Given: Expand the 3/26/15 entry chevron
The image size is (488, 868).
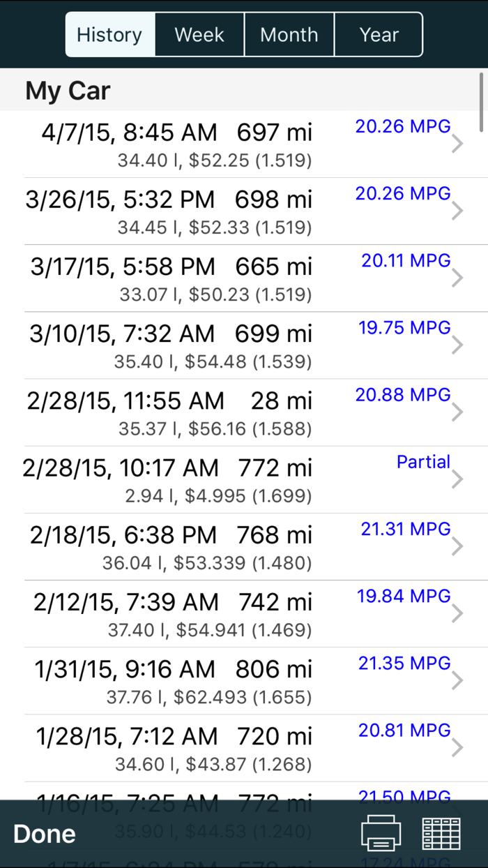Looking at the screenshot, I should point(457,210).
